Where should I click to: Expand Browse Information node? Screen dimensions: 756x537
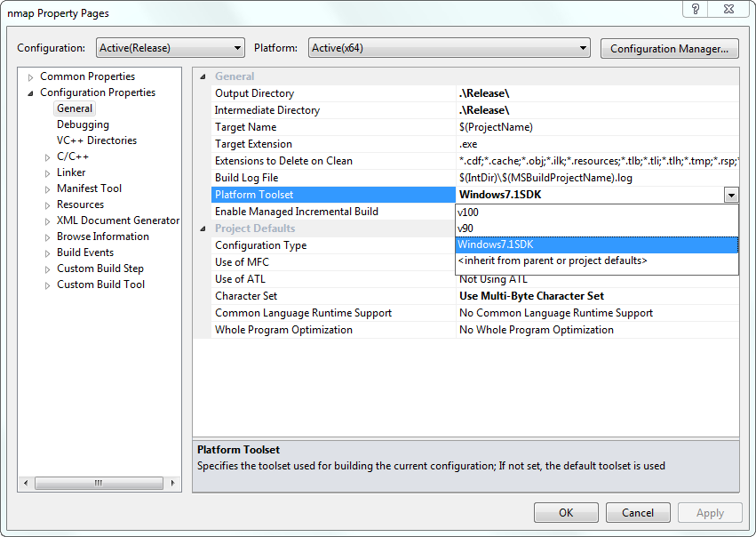coord(47,237)
